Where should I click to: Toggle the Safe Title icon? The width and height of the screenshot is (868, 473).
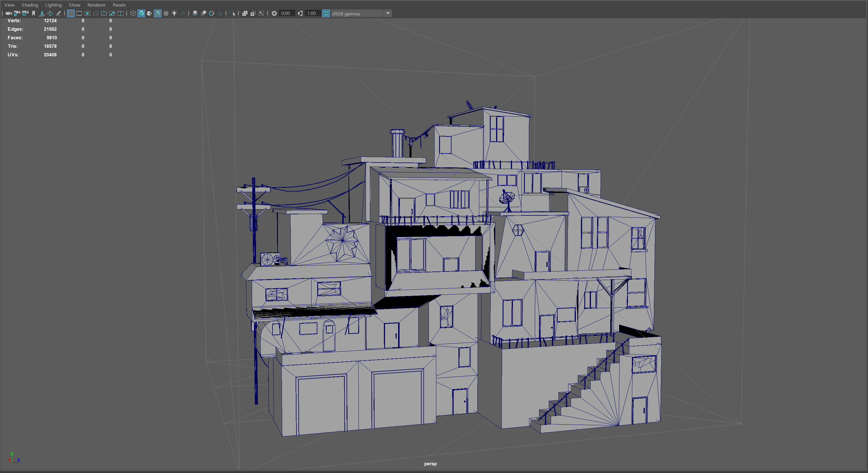pos(120,13)
